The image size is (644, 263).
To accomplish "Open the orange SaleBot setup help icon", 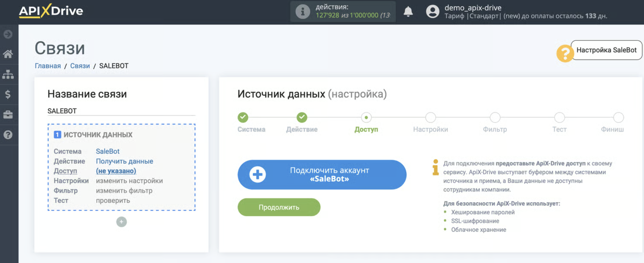I will coord(565,53).
